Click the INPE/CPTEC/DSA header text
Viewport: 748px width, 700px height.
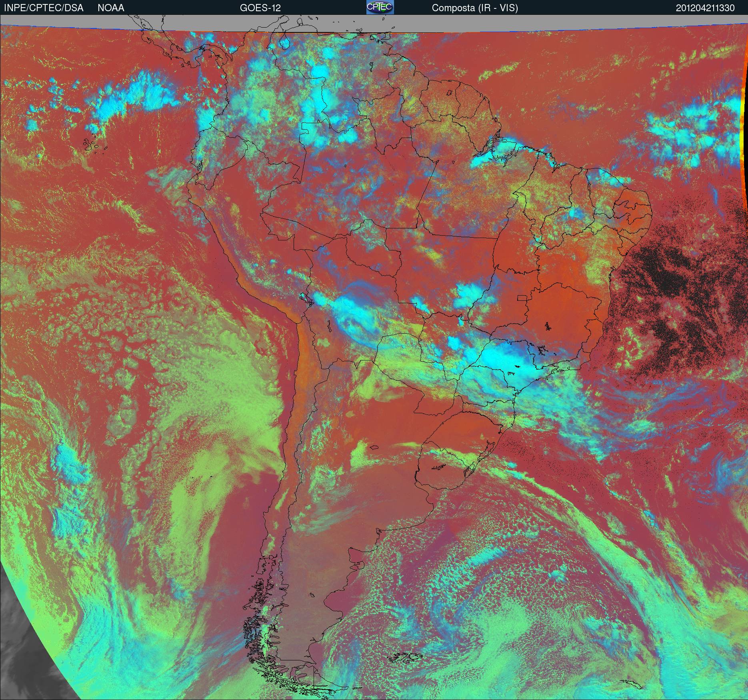(x=44, y=8)
